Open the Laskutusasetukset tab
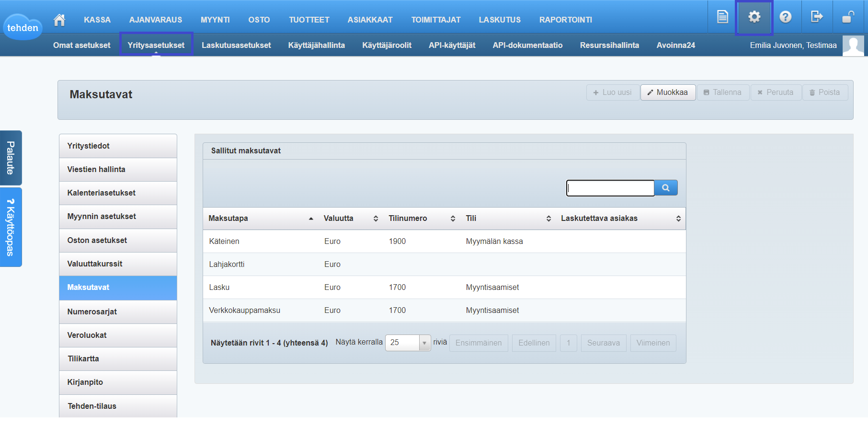This screenshot has width=868, height=427. pos(236,45)
